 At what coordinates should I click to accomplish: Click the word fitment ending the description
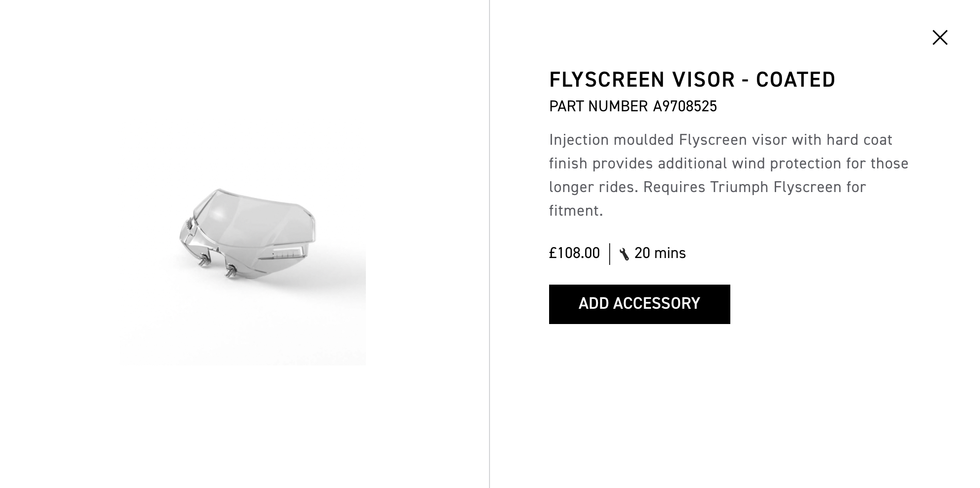pyautogui.click(x=574, y=211)
